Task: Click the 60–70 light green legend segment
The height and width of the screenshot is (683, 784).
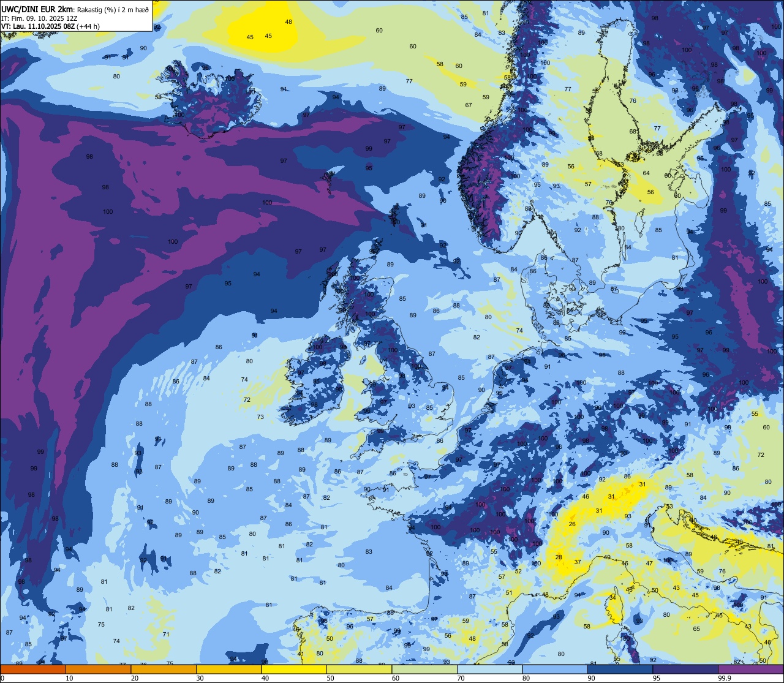Action: coord(424,669)
